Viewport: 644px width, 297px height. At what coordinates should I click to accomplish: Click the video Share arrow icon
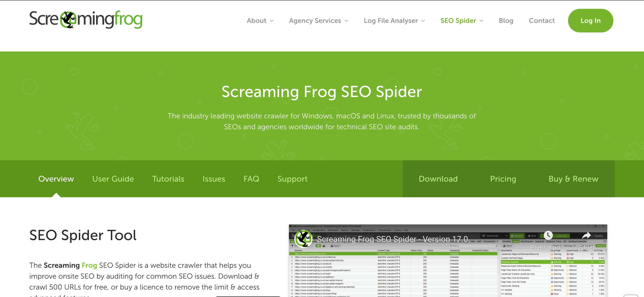click(x=586, y=235)
